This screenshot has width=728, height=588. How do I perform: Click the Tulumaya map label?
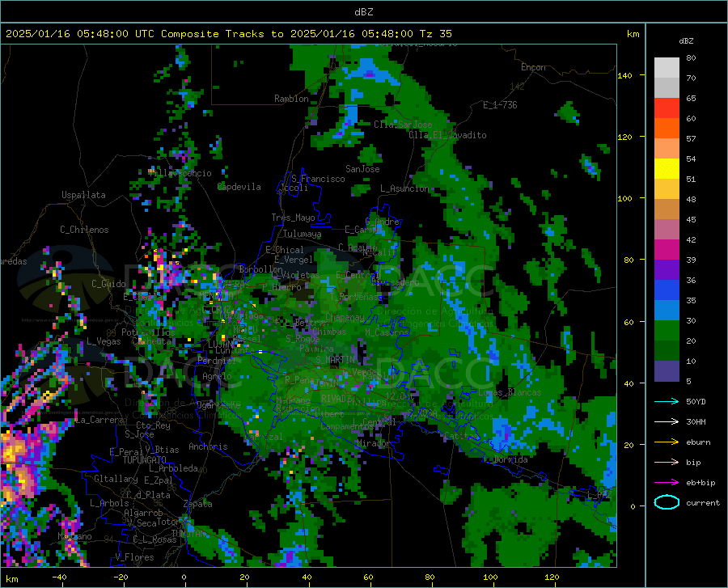(302, 234)
